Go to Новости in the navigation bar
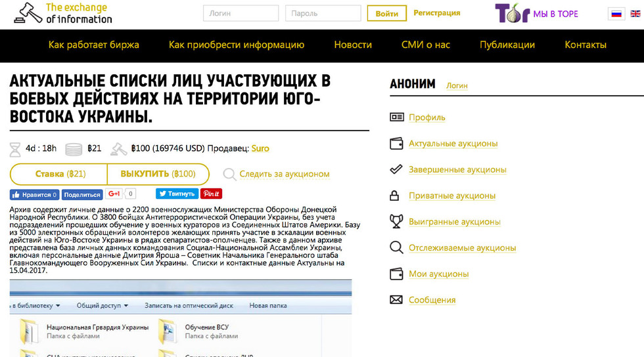Image resolution: width=644 pixels, height=357 pixels. [x=353, y=45]
